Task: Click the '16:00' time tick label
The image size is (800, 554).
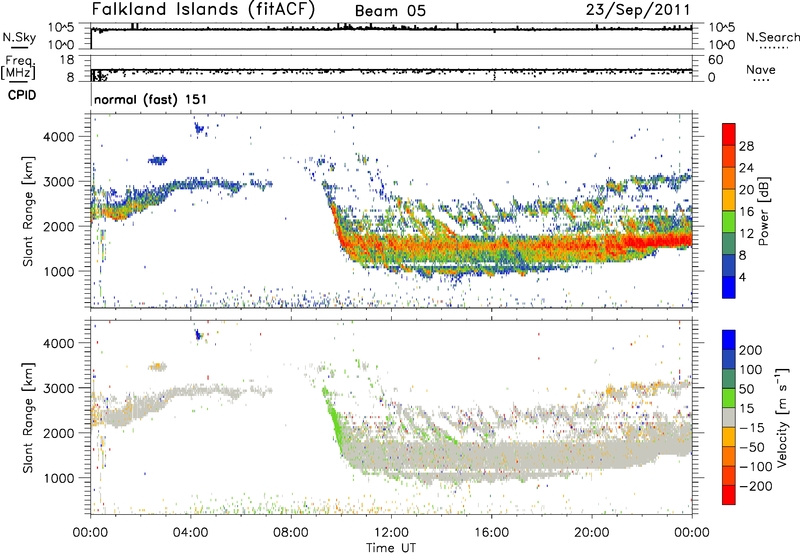Action: (x=491, y=533)
